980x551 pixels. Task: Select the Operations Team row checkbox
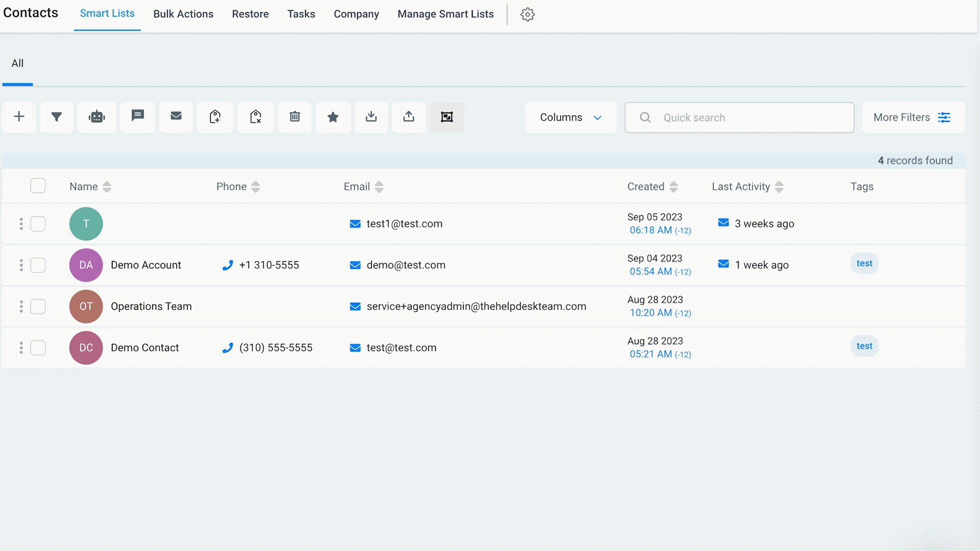click(x=38, y=307)
